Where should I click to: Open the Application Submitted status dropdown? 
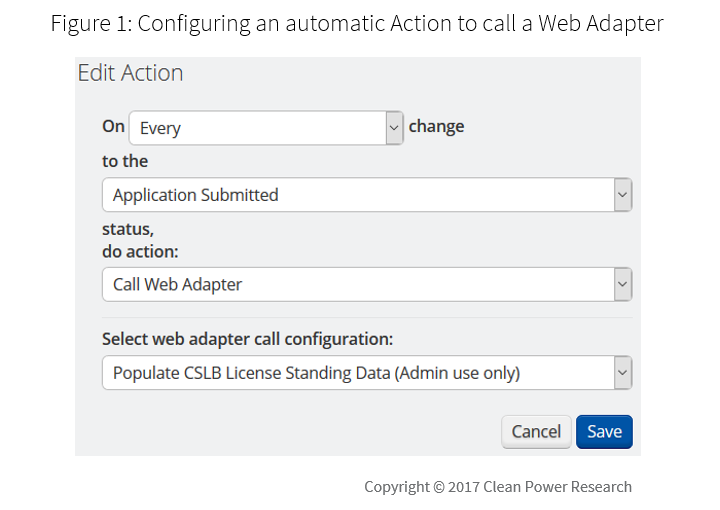[357, 195]
